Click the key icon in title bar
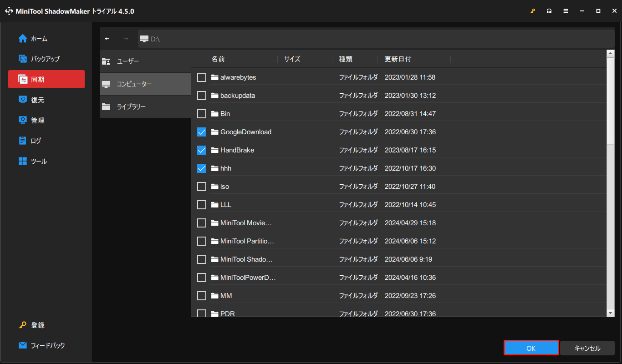 (533, 11)
